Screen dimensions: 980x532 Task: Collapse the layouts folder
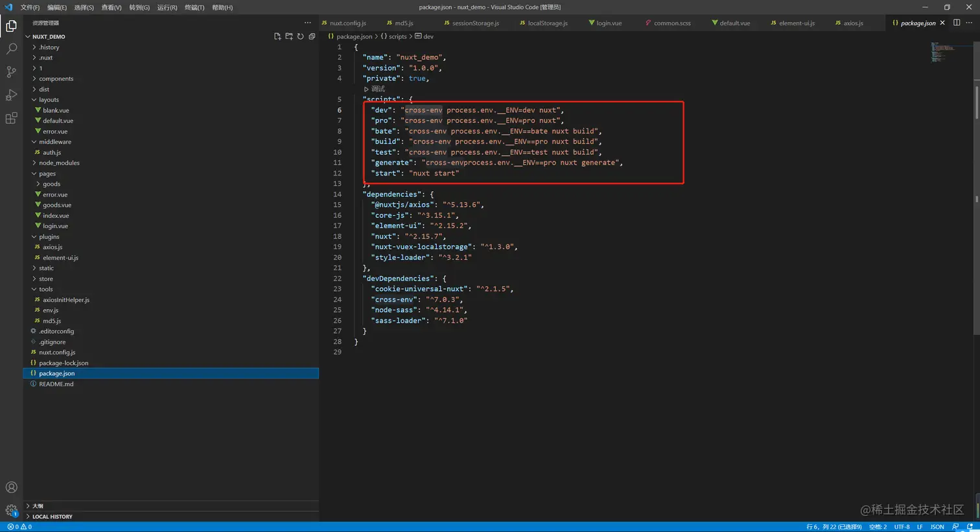pyautogui.click(x=171, y=100)
